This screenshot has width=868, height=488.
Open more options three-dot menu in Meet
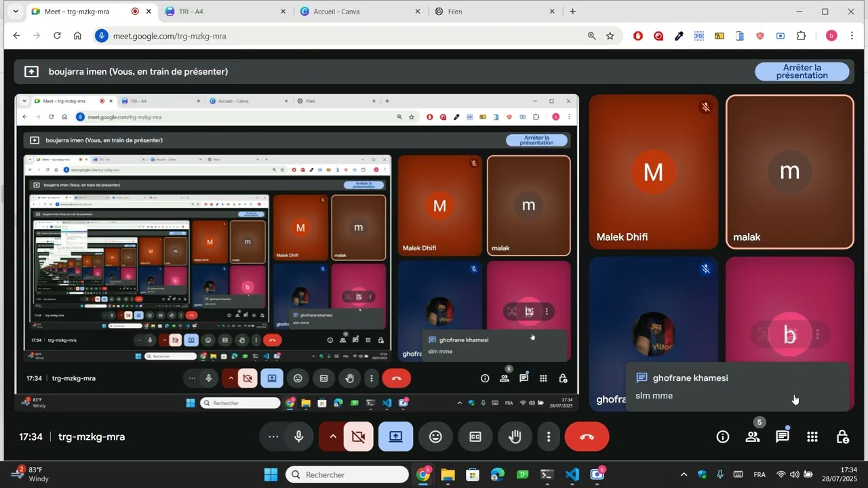click(x=549, y=437)
